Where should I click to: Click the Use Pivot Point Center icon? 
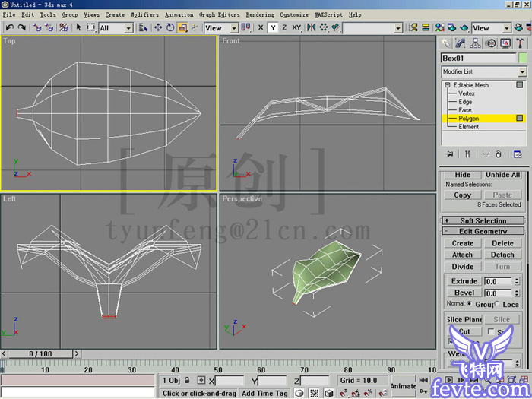tap(245, 27)
